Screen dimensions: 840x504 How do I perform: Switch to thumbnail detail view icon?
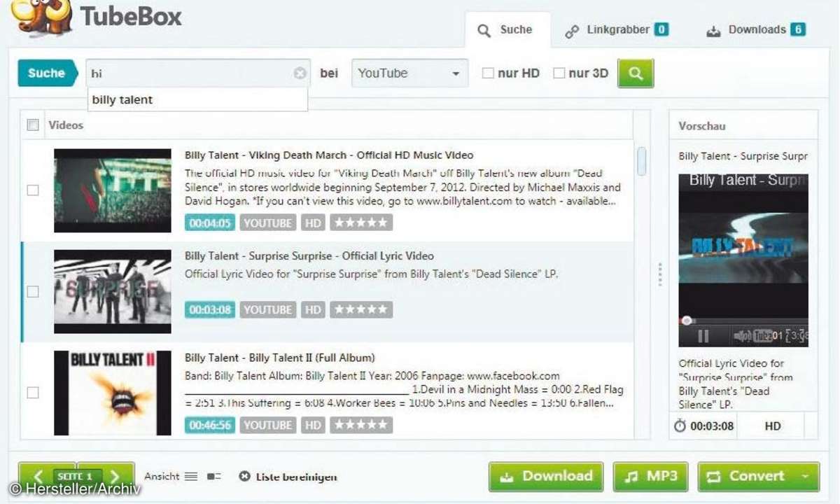213,477
